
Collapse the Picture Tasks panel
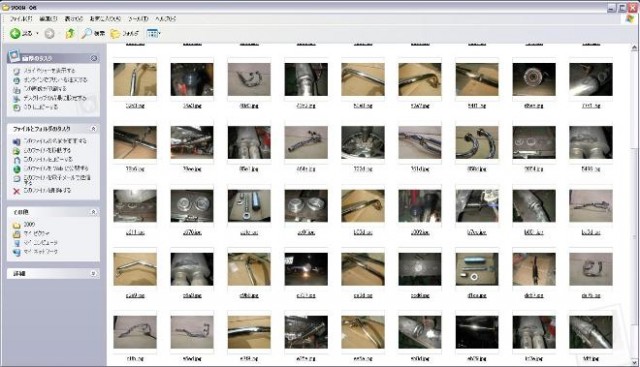[93, 58]
